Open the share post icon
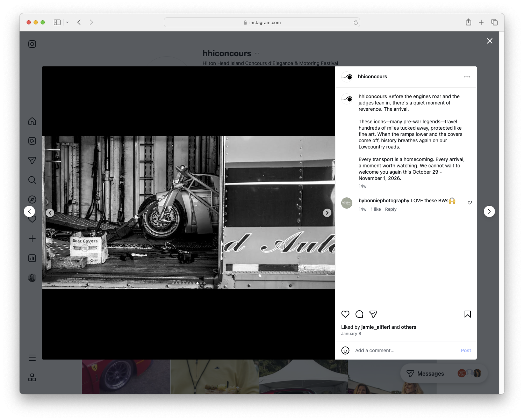524x420 pixels. click(373, 314)
